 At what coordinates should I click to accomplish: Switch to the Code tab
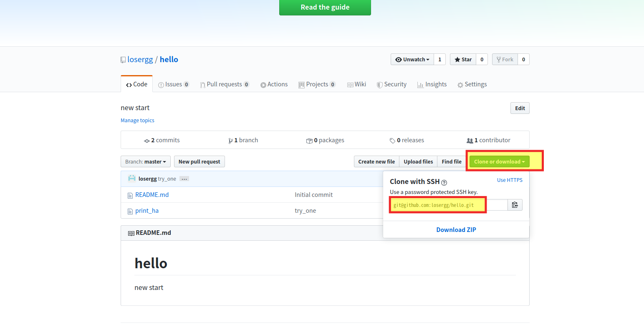pyautogui.click(x=136, y=84)
